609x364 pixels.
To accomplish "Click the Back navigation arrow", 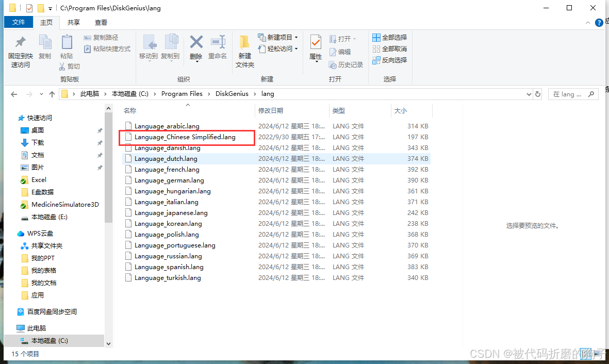I will click(x=14, y=94).
